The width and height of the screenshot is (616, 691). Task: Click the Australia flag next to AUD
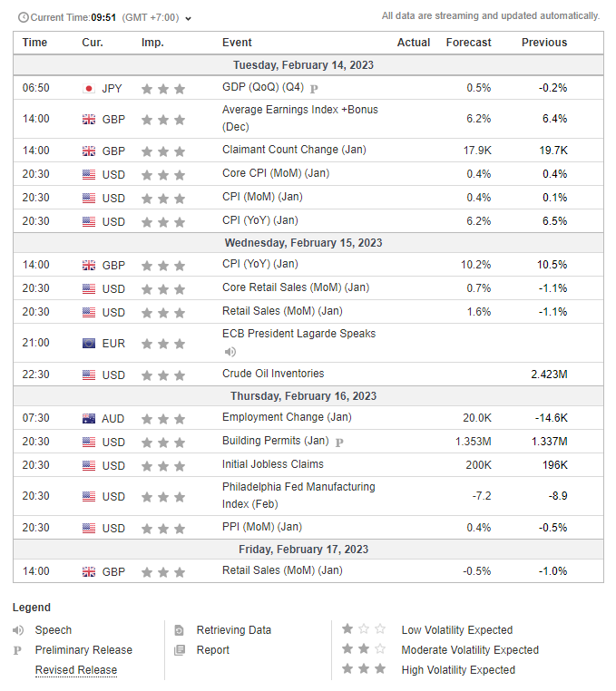[x=88, y=418]
